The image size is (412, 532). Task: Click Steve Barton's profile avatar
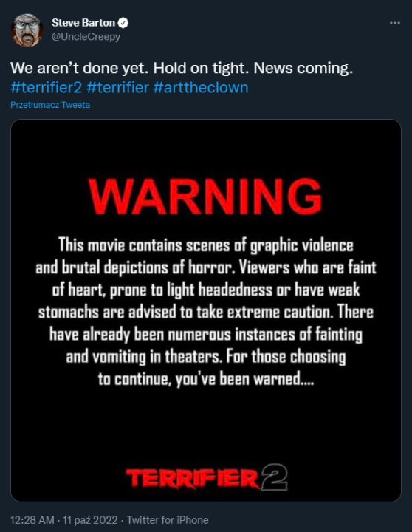point(27,30)
